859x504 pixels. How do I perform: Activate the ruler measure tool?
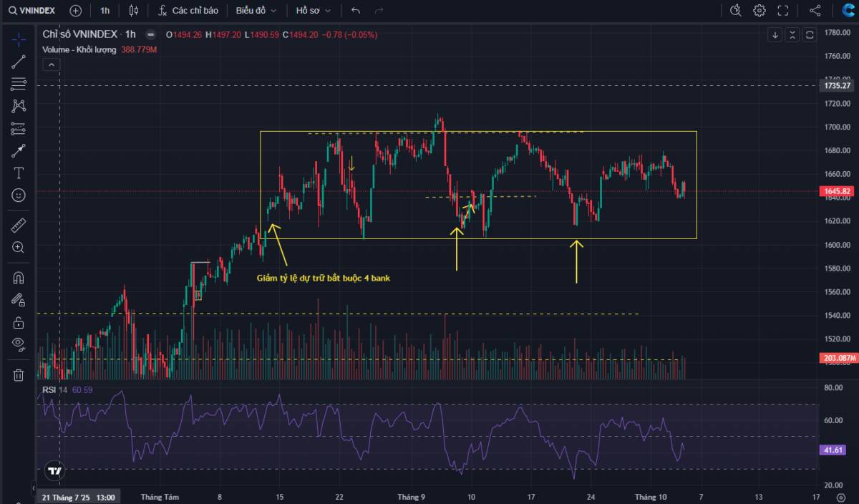click(x=19, y=226)
